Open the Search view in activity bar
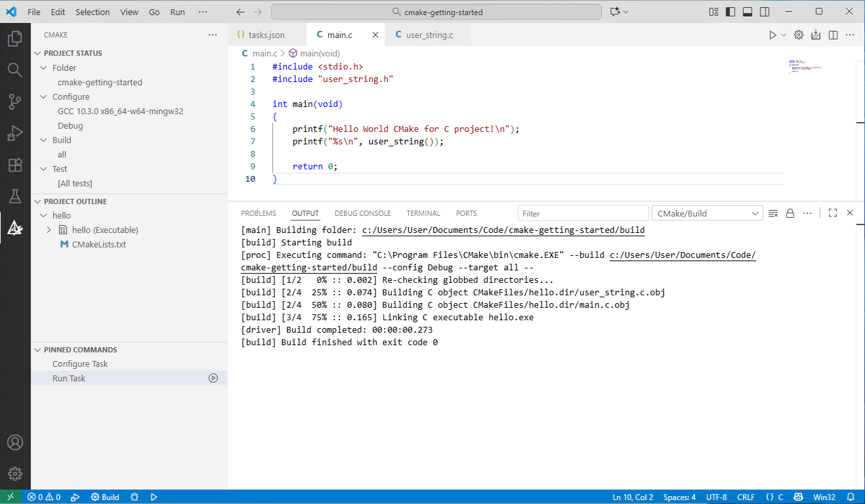The width and height of the screenshot is (865, 504). pyautogui.click(x=15, y=70)
